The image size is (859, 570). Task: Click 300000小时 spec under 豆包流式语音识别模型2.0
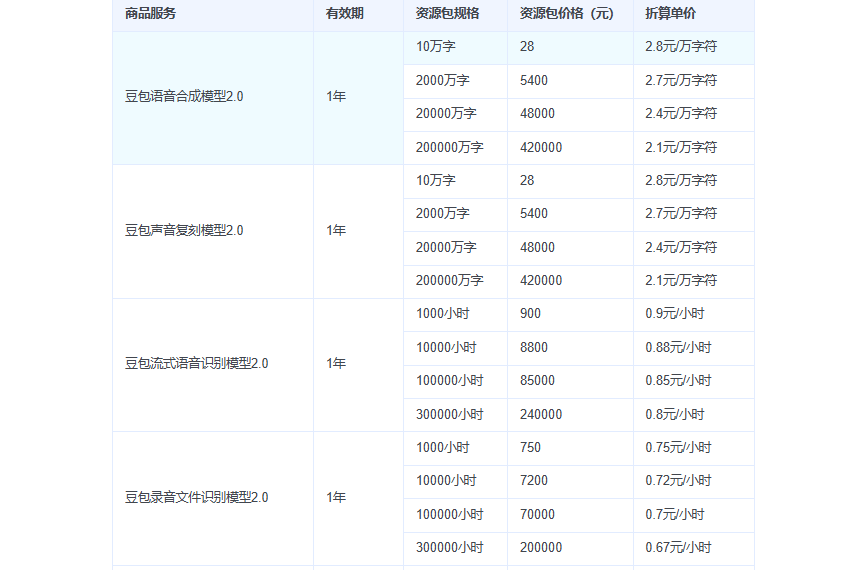click(x=455, y=415)
